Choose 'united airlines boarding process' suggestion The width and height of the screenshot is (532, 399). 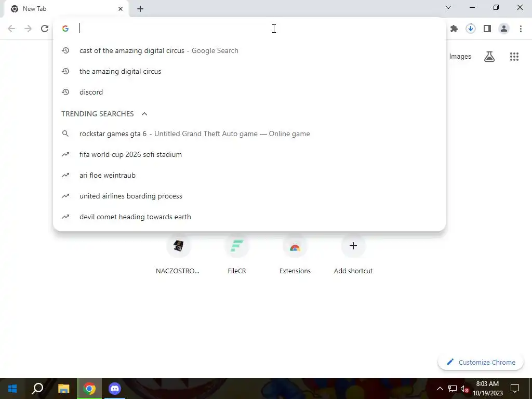pos(249,196)
